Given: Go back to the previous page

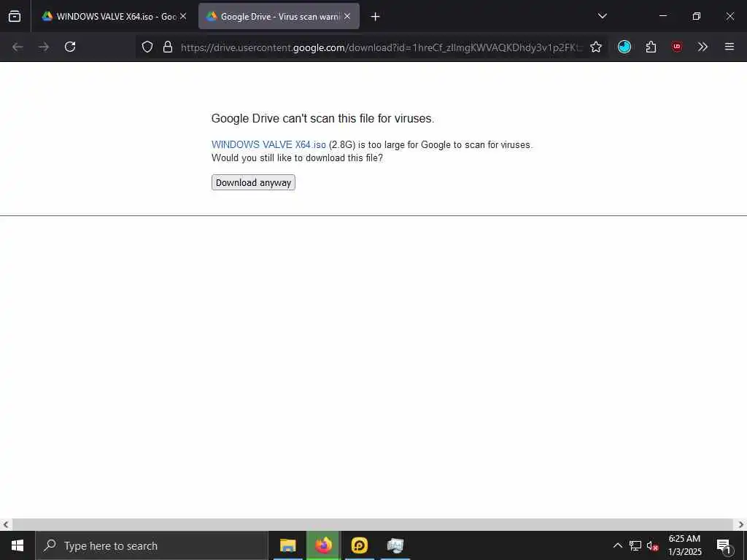Looking at the screenshot, I should click(18, 47).
